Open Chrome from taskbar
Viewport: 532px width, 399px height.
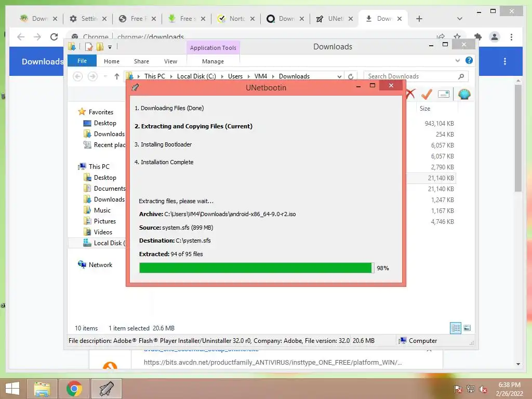click(x=74, y=389)
